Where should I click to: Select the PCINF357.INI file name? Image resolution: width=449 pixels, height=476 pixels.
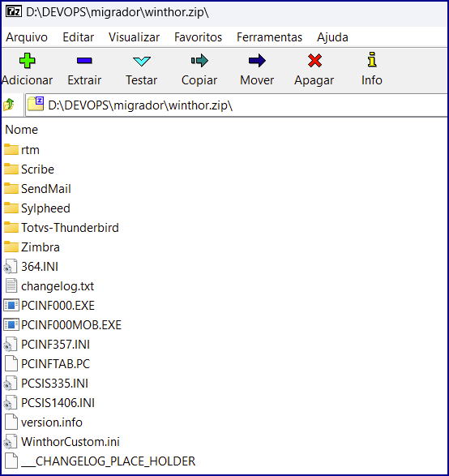click(56, 344)
